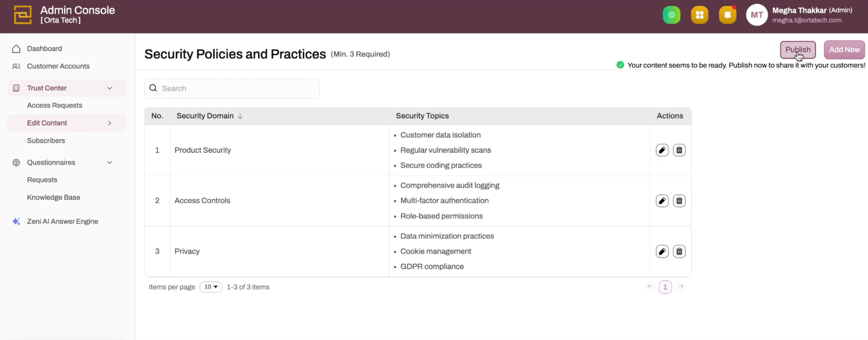Open the yellow apps grid icon

pyautogui.click(x=699, y=15)
